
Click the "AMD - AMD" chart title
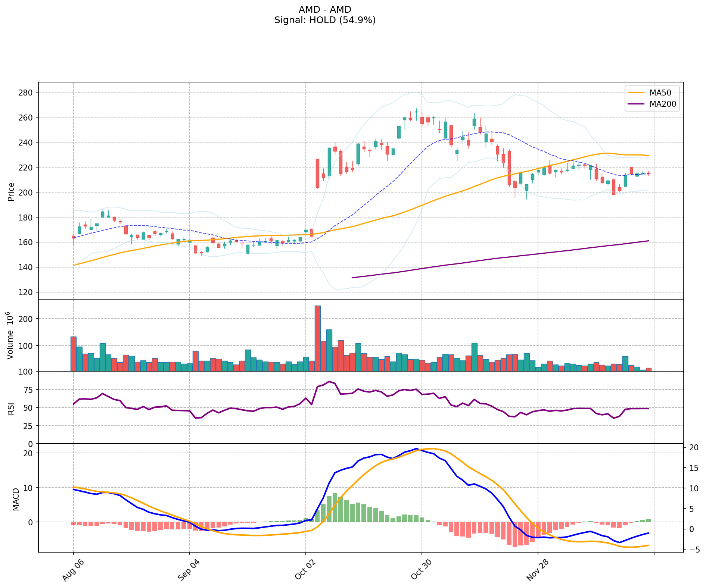tap(325, 10)
